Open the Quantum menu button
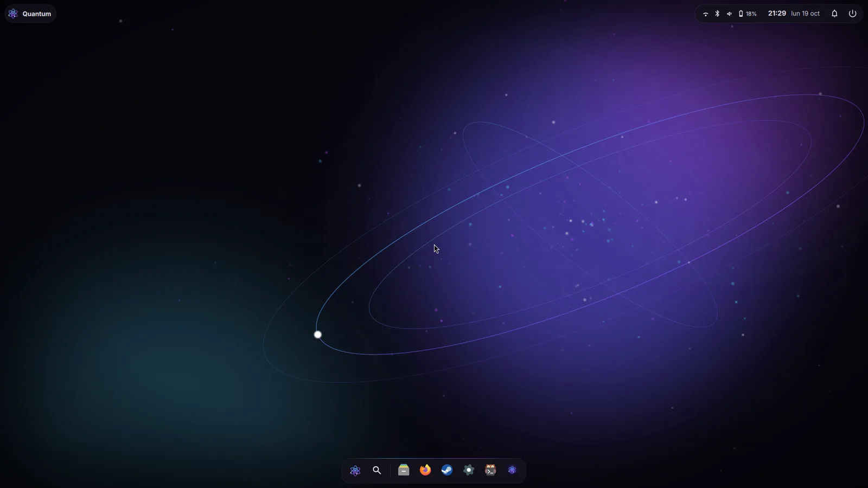The width and height of the screenshot is (868, 488). pos(30,14)
